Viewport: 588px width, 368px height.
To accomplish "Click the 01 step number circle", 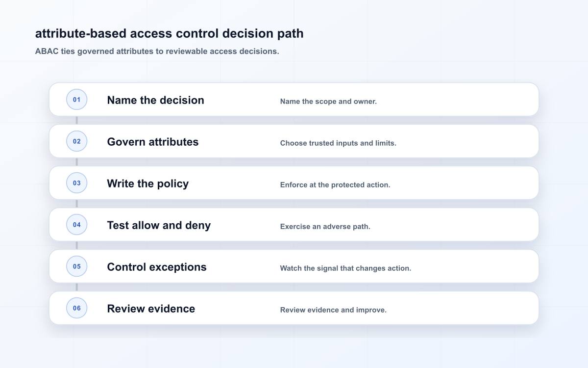I will [x=77, y=100].
